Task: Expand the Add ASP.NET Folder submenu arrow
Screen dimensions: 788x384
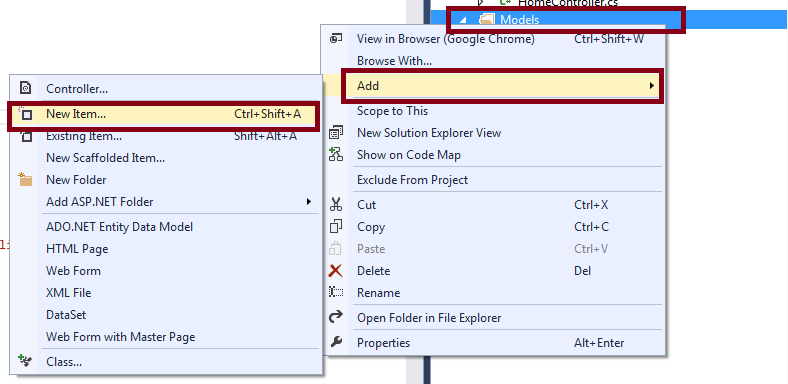Action: 309,202
